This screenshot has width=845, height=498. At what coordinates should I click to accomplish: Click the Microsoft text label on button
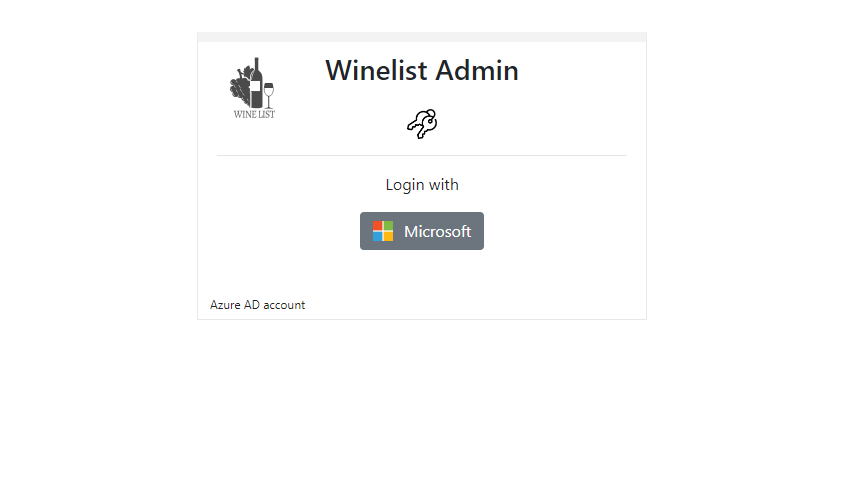tap(438, 232)
